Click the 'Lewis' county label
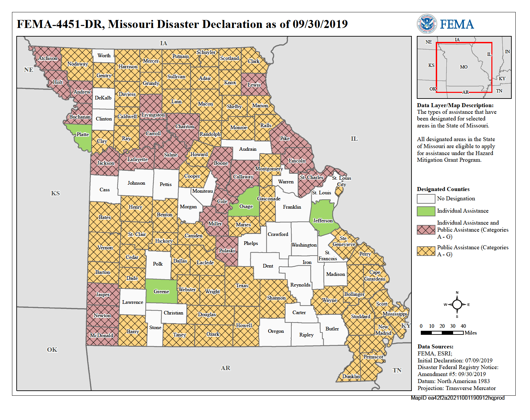530x420 pixels. tap(254, 85)
